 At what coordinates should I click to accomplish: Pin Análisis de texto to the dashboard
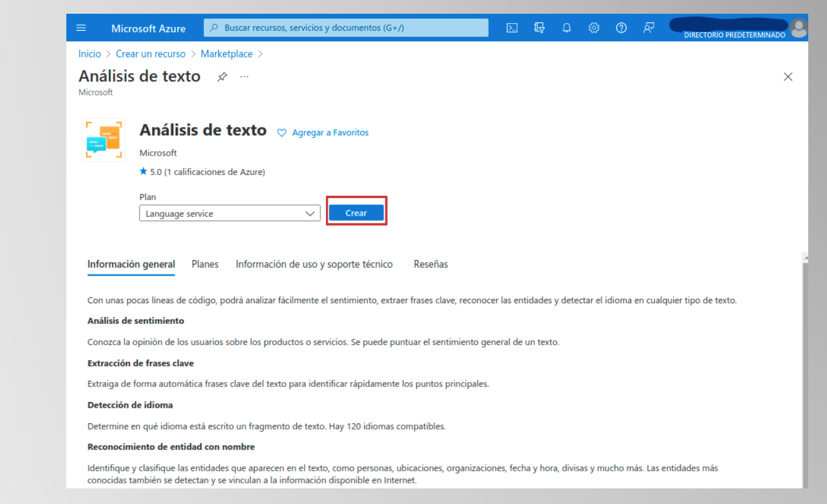click(x=222, y=76)
